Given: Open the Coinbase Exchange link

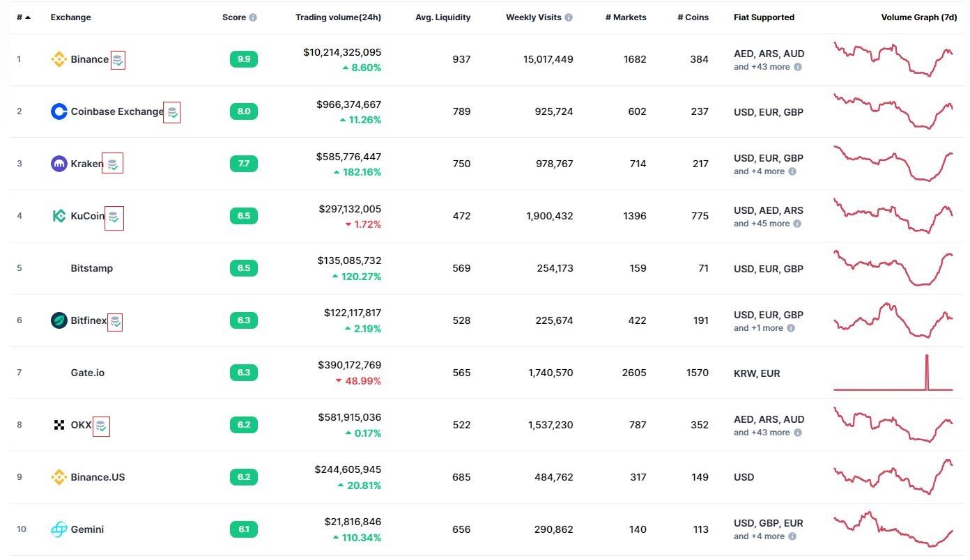Looking at the screenshot, I should 117,111.
